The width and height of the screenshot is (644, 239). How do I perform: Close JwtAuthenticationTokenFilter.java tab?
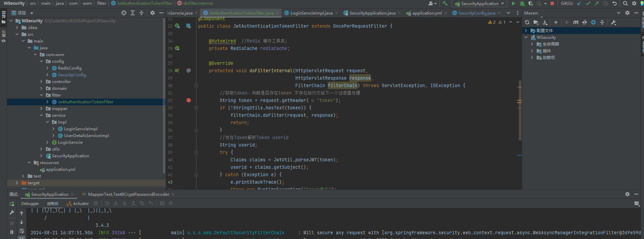(277, 13)
